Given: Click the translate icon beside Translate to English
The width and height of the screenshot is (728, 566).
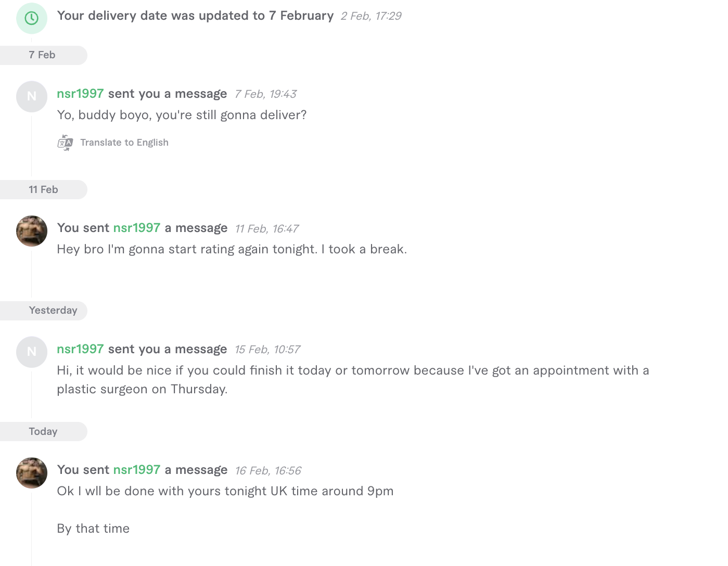Looking at the screenshot, I should 65,143.
